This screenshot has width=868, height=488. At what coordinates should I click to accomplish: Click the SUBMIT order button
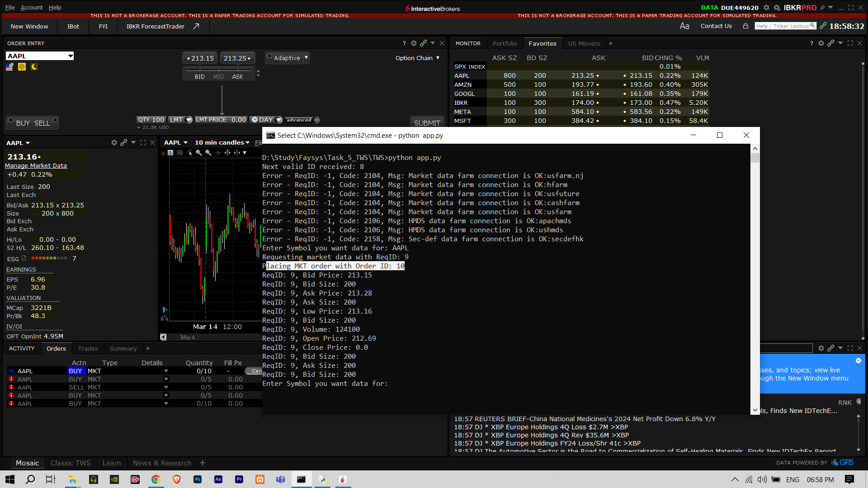[x=426, y=122]
